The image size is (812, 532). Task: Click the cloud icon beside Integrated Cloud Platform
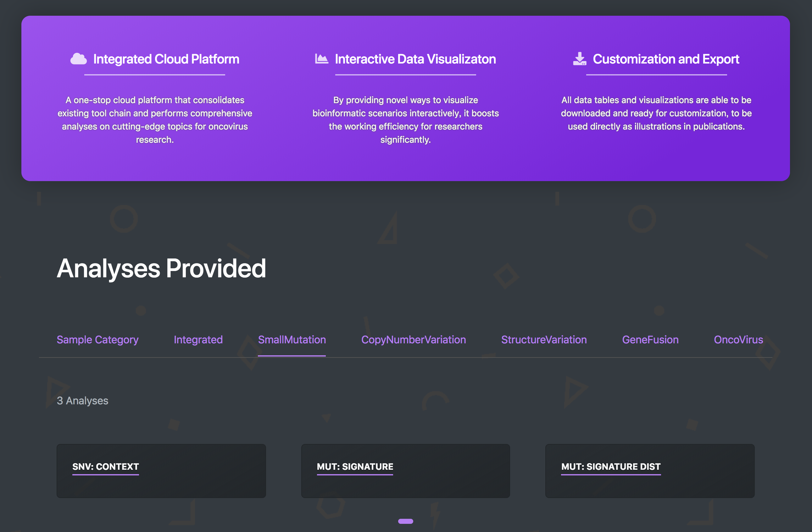(x=79, y=59)
